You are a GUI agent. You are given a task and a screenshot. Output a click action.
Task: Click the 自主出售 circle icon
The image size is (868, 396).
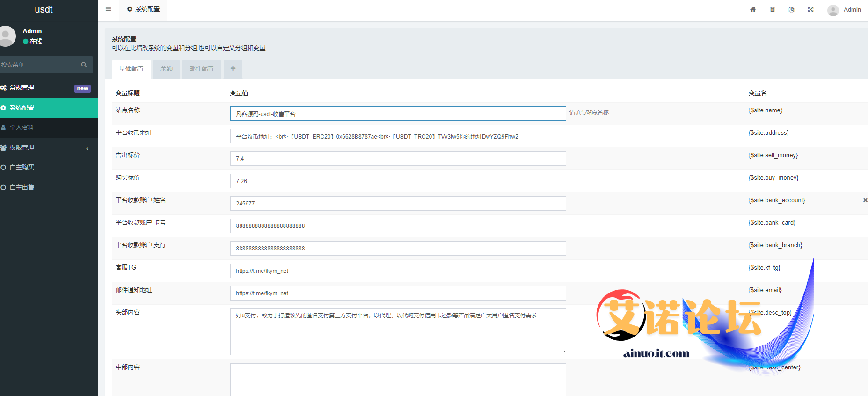(3, 187)
